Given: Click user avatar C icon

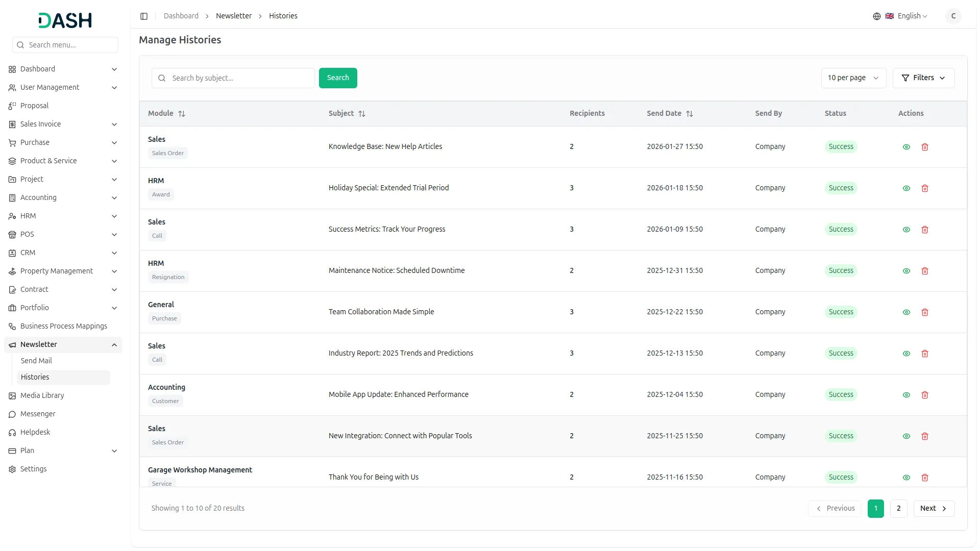Looking at the screenshot, I should coord(953,16).
